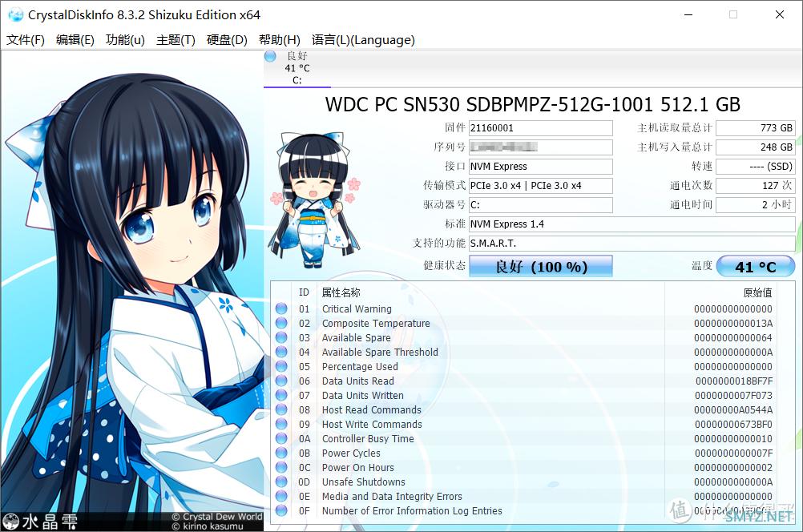Click the CrystalDiskInfo app icon in title bar

(15, 14)
